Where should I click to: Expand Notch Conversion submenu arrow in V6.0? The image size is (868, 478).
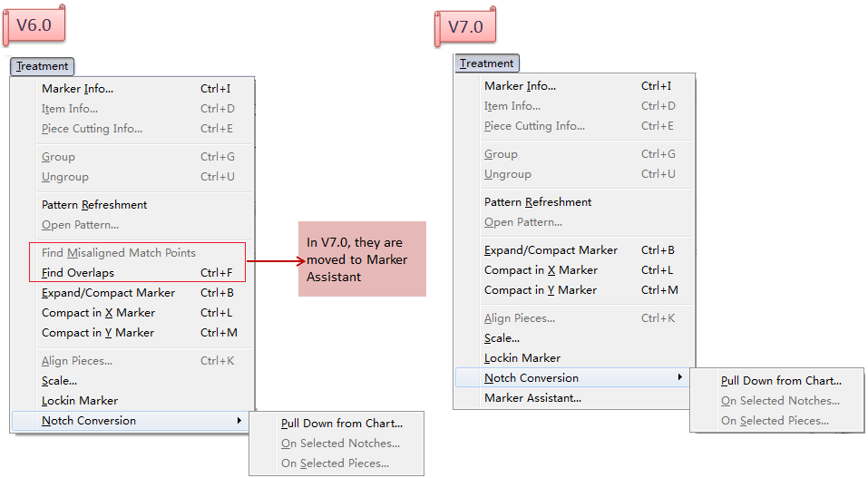239,421
